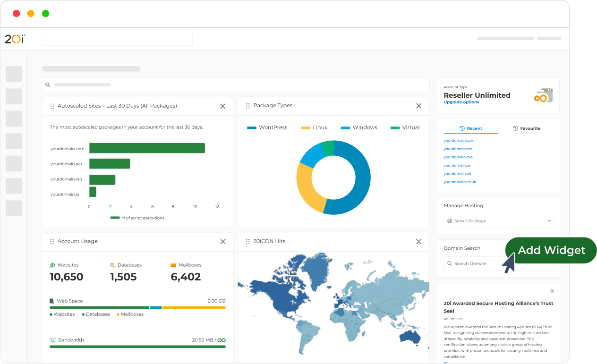Close the Package Types widget
This screenshot has width=597, height=364.
418,106
